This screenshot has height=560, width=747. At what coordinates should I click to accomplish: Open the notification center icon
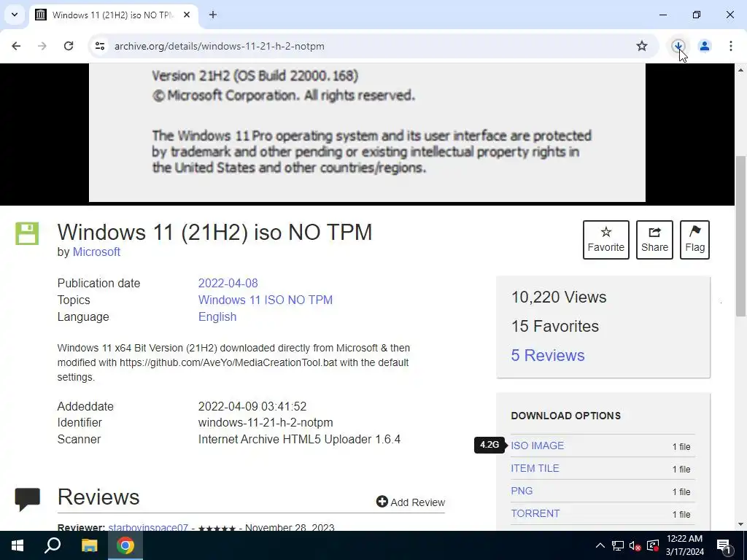pos(724,545)
